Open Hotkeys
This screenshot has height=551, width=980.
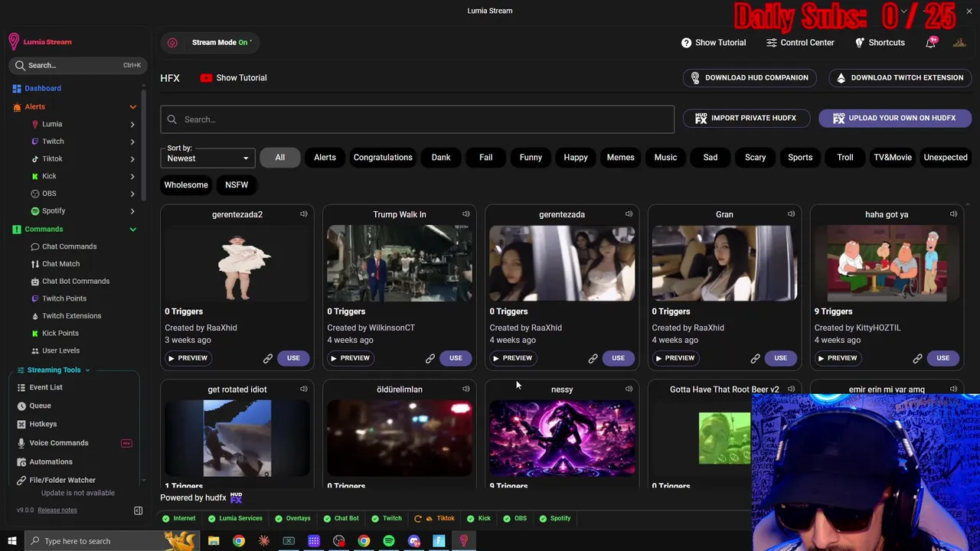(x=43, y=424)
